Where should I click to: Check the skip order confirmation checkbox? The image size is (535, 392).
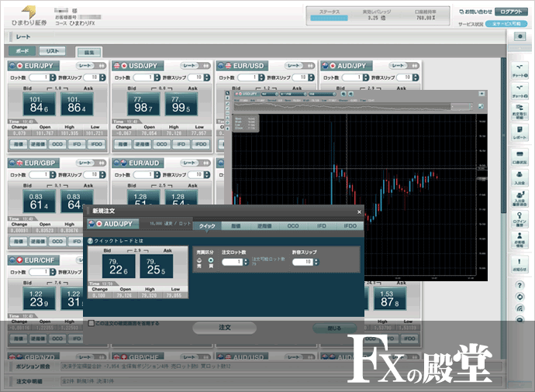(91, 323)
